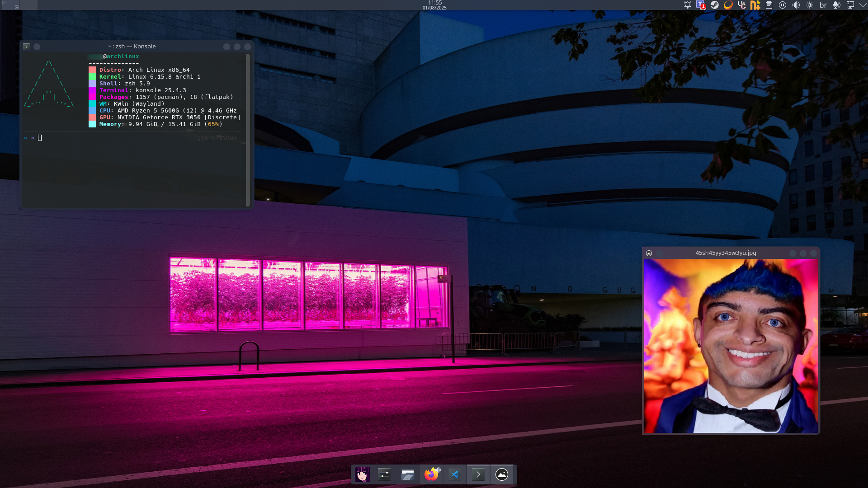
Task: Click the displayed portrait image
Action: point(731,346)
